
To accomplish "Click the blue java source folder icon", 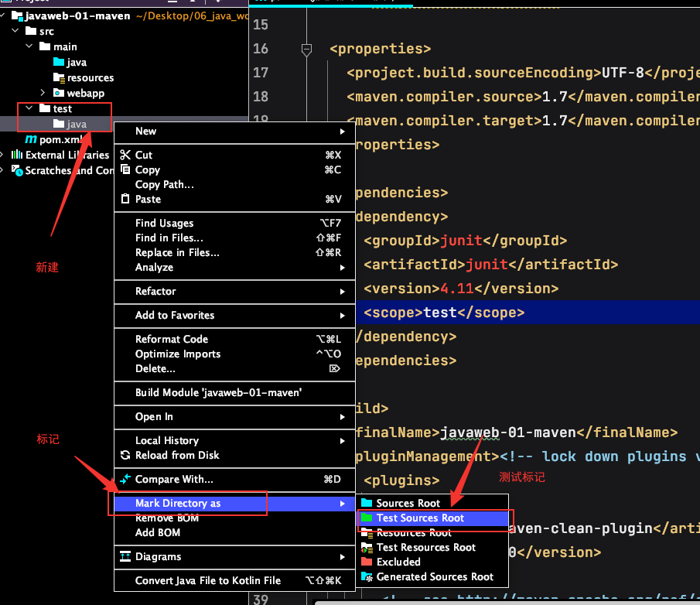I will click(59, 62).
